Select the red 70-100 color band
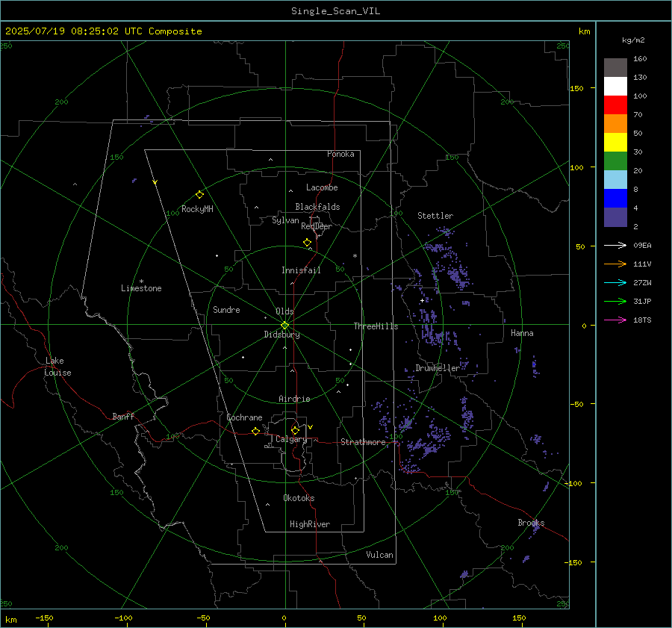 click(615, 105)
